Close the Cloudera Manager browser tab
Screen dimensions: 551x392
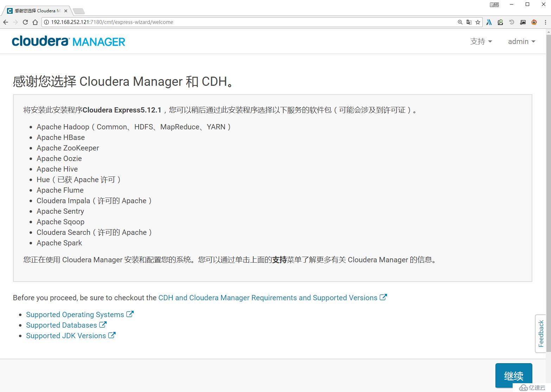coord(66,11)
